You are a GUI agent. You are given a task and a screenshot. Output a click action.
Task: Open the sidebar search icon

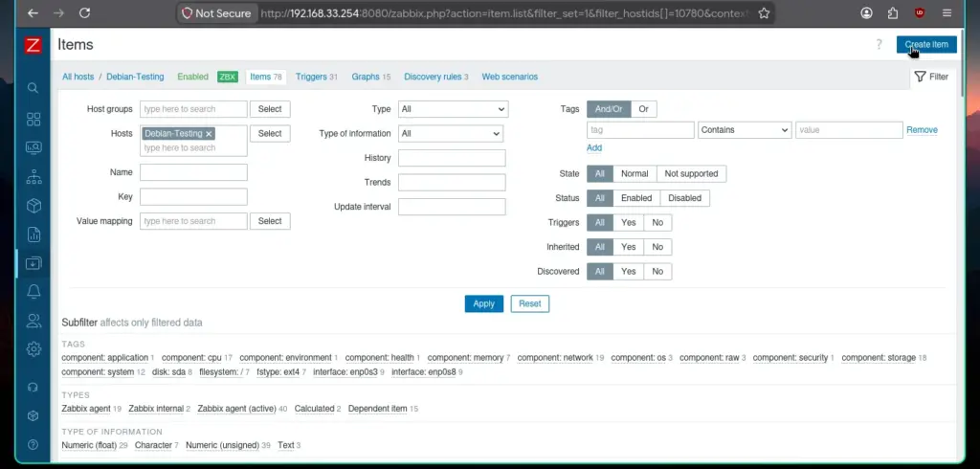pos(33,88)
